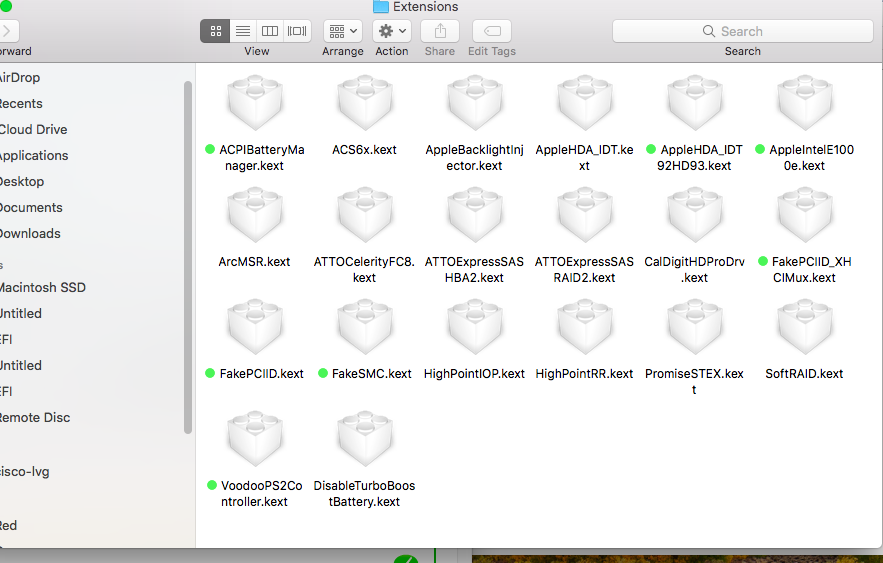Click the Share toolbar button
This screenshot has height=563, width=883.
pyautogui.click(x=440, y=31)
